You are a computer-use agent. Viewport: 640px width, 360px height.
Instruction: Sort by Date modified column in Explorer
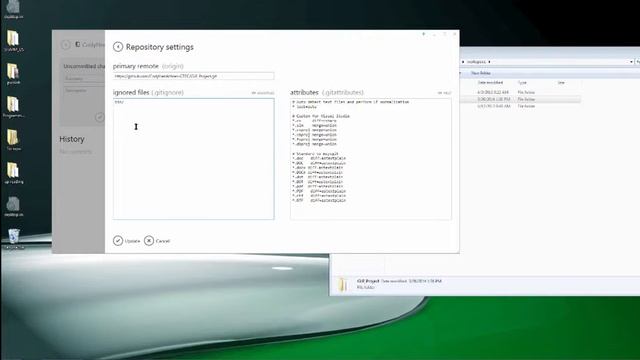click(490, 82)
